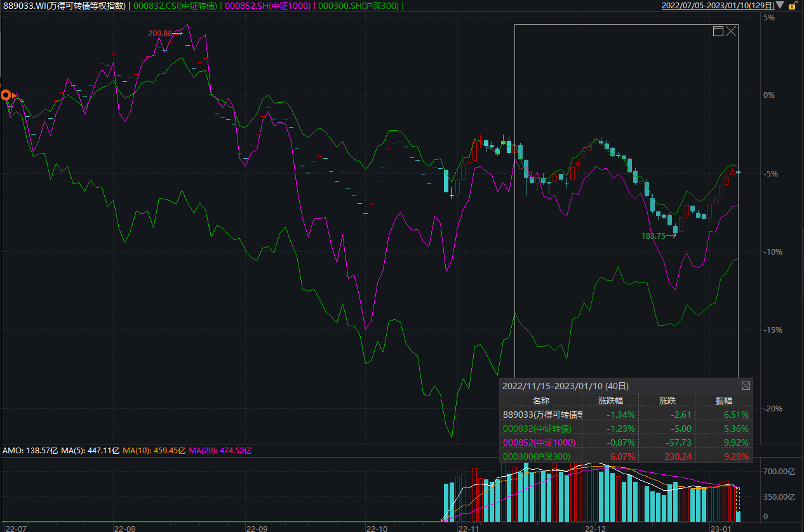
Task: Click the 2022/07/05-2023/01/10 date range link
Action: [x=718, y=6]
